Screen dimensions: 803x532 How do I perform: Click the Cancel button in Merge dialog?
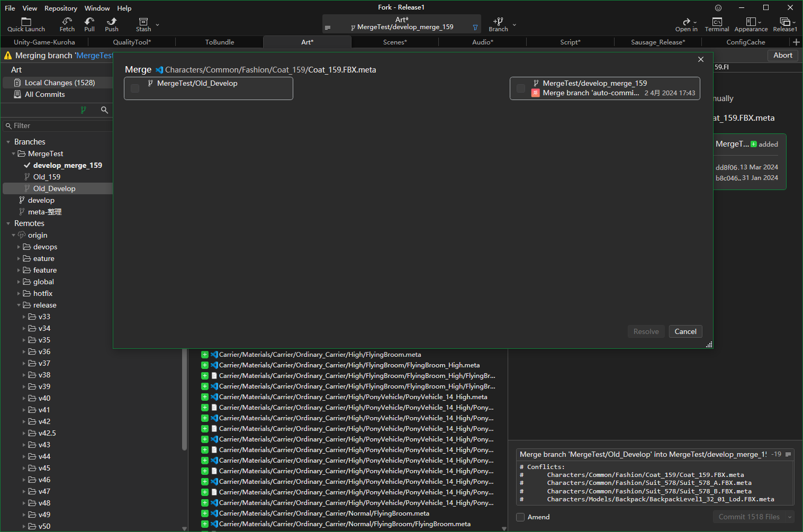[x=685, y=331]
